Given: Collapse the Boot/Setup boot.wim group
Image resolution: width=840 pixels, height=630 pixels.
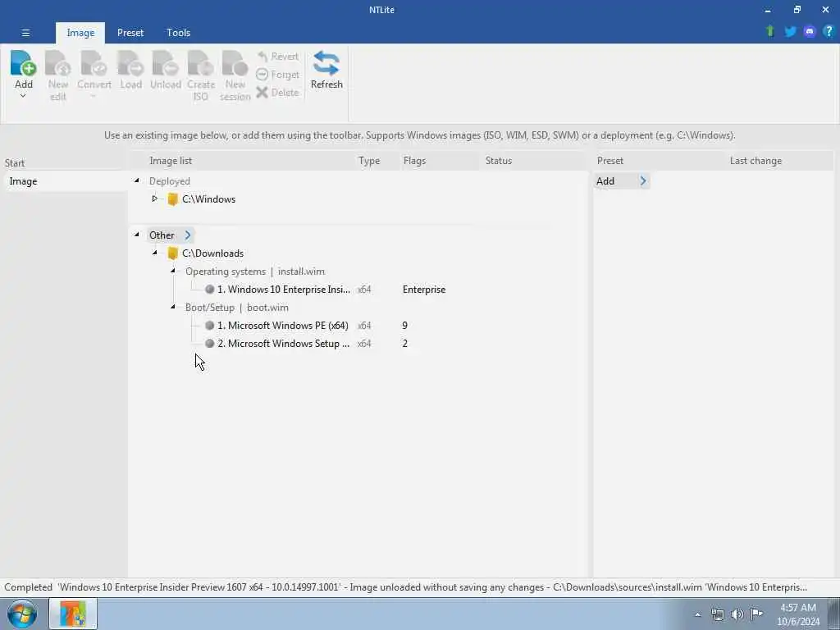Looking at the screenshot, I should click(172, 307).
